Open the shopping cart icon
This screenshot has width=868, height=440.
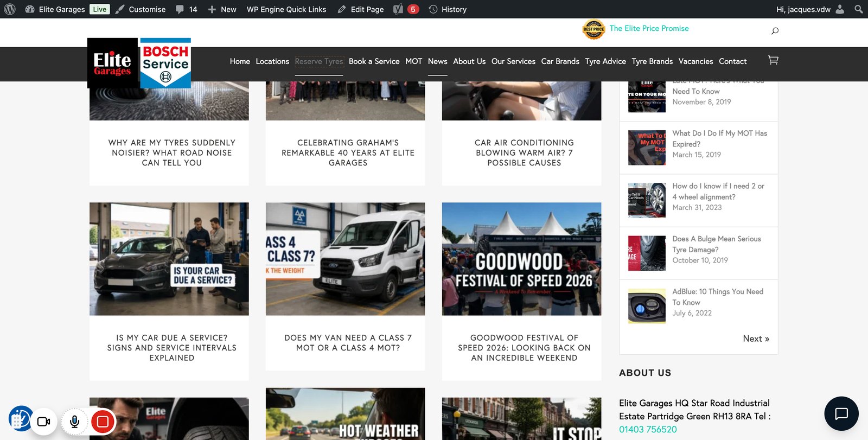click(x=773, y=60)
